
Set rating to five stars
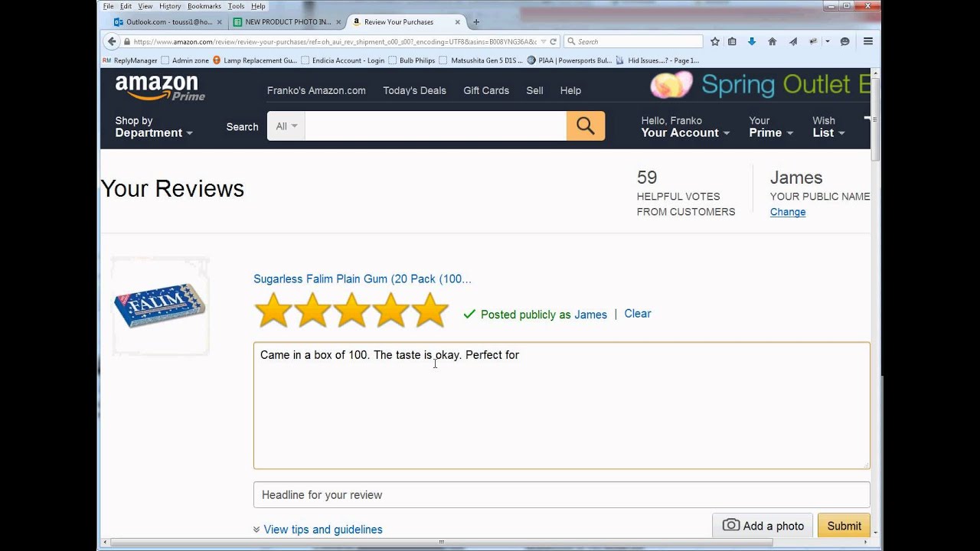point(430,310)
